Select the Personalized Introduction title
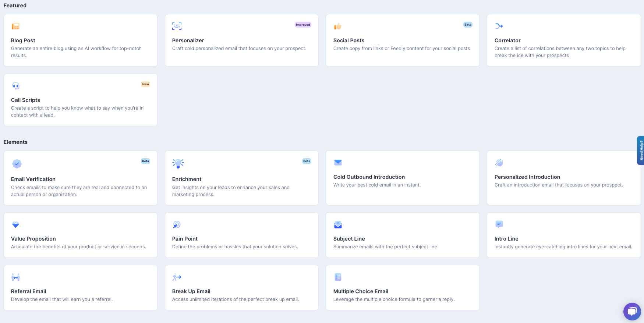This screenshot has height=323, width=644. [527, 177]
